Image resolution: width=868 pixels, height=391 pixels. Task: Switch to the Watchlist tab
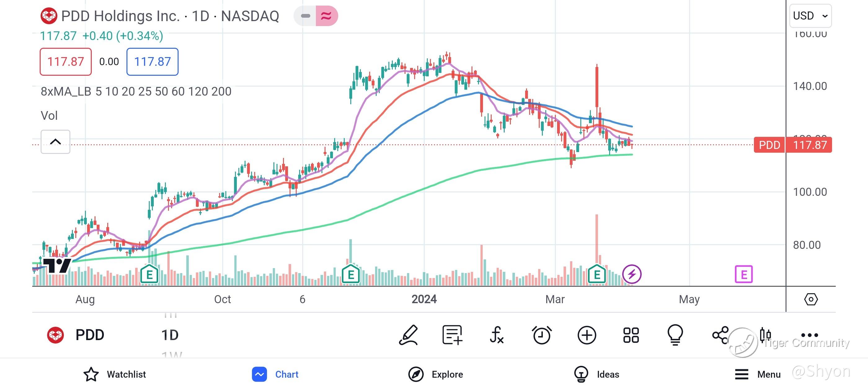(115, 374)
